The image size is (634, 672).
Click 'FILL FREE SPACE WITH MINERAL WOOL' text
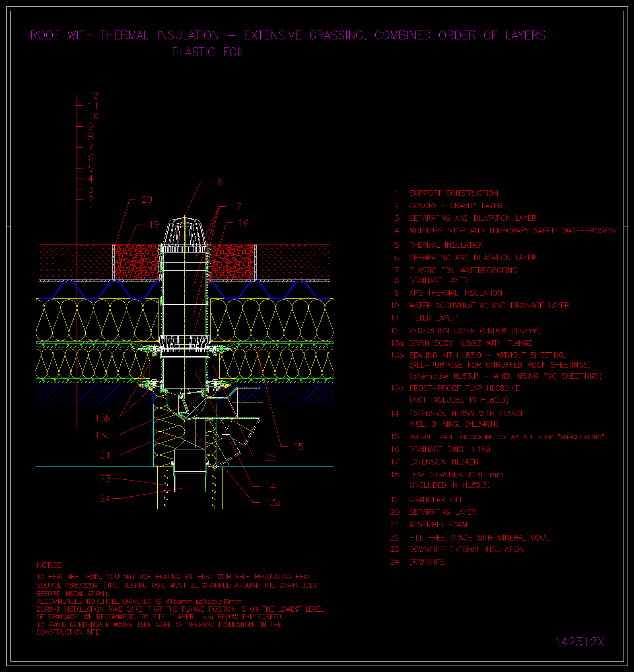pyautogui.click(x=480, y=538)
